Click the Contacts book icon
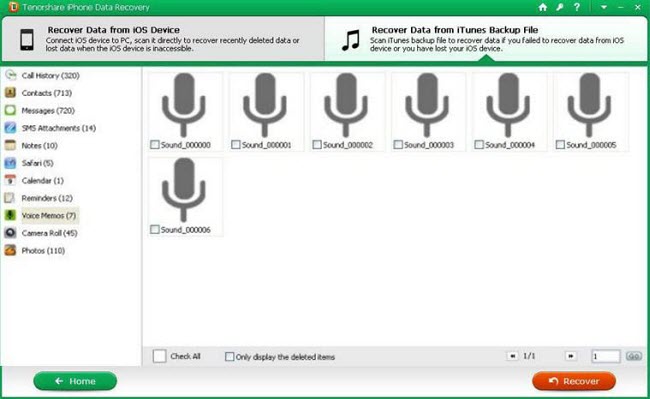The width and height of the screenshot is (650, 399). (10, 93)
